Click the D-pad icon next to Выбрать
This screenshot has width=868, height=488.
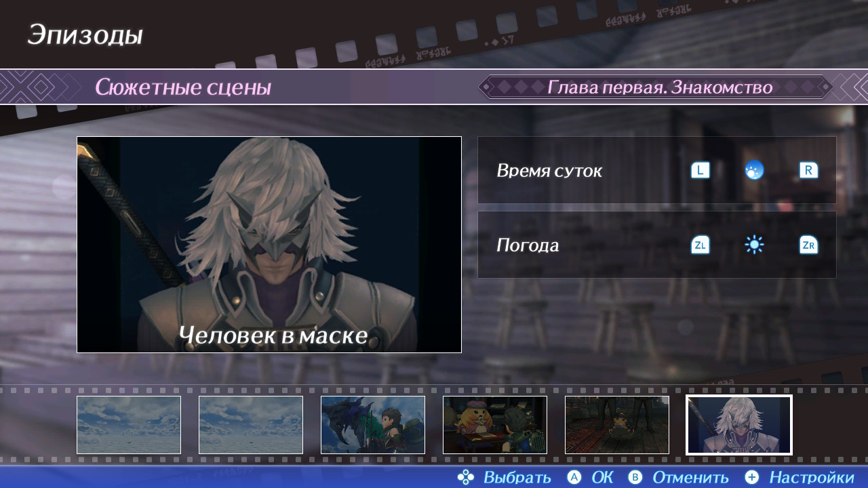coord(466,477)
